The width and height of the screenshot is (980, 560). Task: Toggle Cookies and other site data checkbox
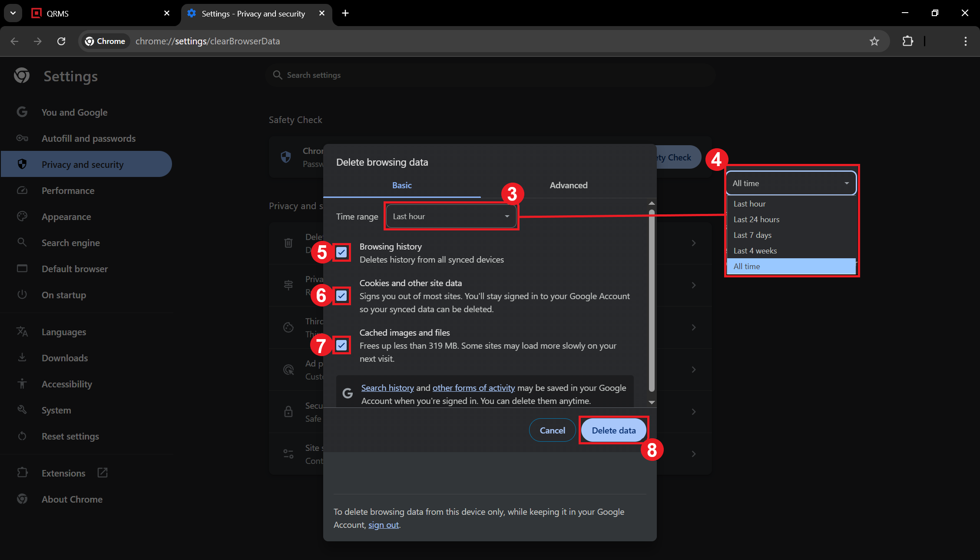click(x=341, y=296)
